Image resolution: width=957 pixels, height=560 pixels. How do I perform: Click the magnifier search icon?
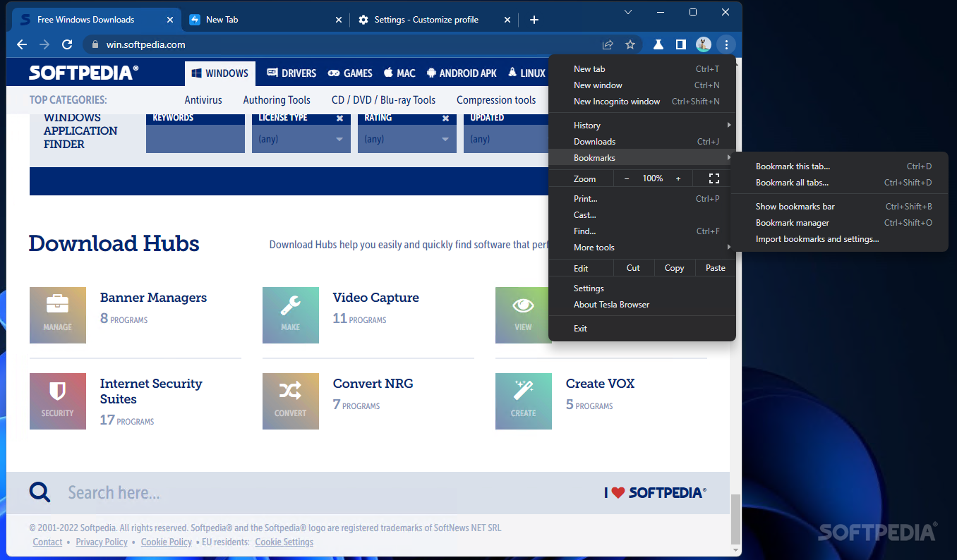click(x=40, y=492)
